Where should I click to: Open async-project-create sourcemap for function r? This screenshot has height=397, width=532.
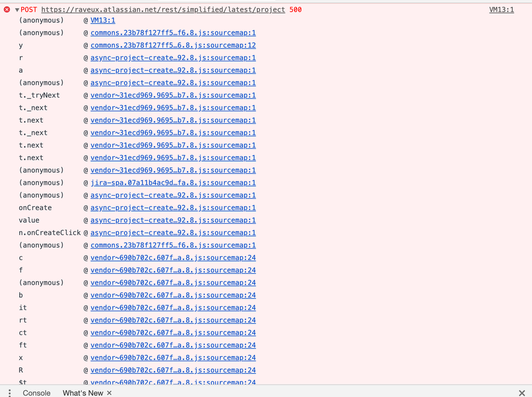point(173,58)
